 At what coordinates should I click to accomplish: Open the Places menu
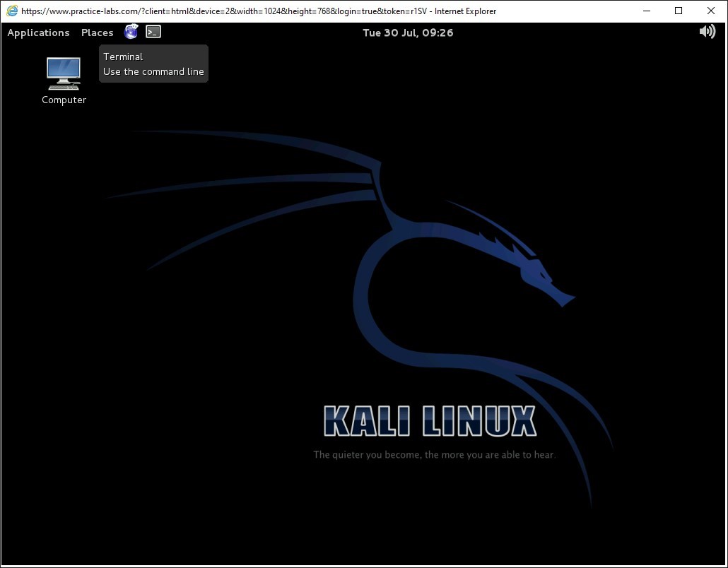97,32
